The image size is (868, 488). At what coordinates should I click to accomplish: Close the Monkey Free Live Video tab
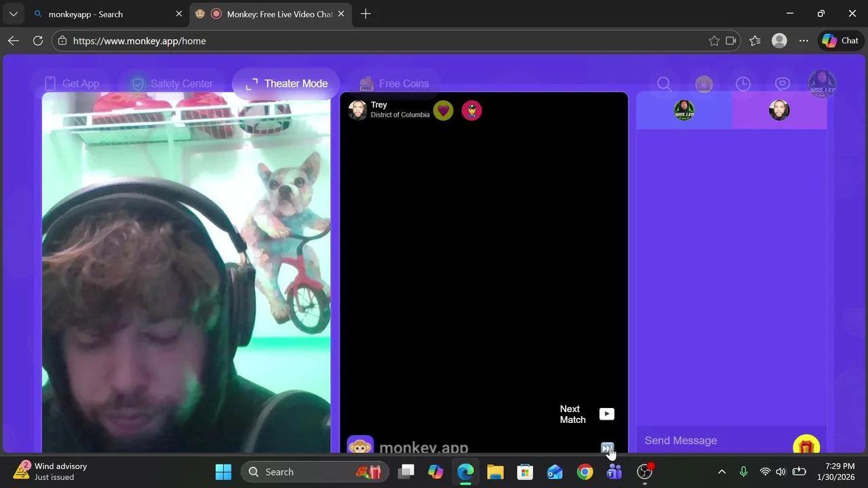341,14
